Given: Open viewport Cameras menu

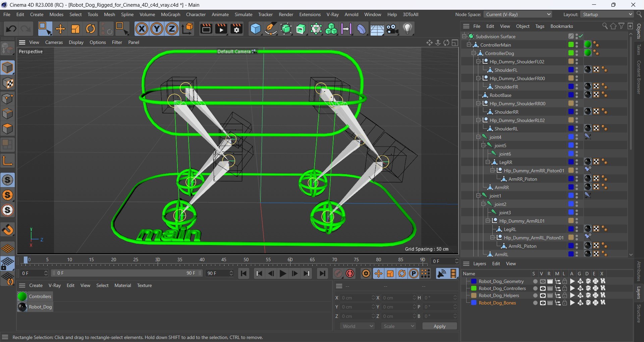Looking at the screenshot, I should click(x=54, y=42).
